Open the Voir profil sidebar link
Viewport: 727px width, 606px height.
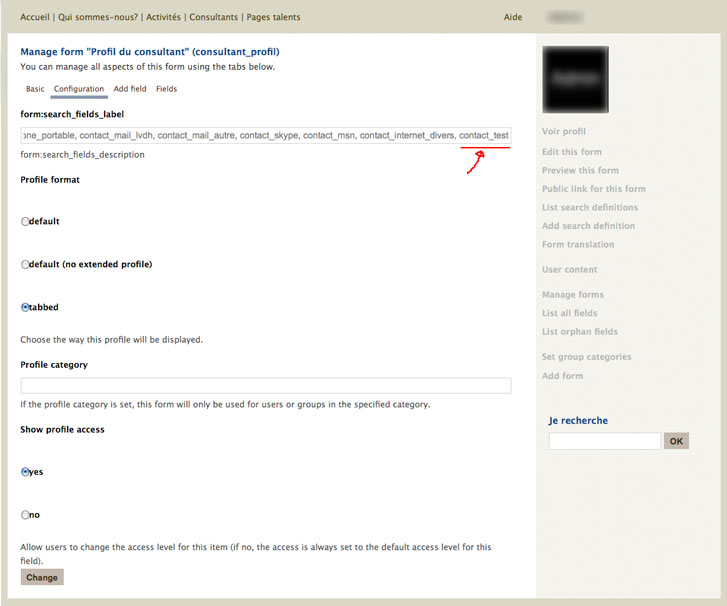tap(564, 132)
